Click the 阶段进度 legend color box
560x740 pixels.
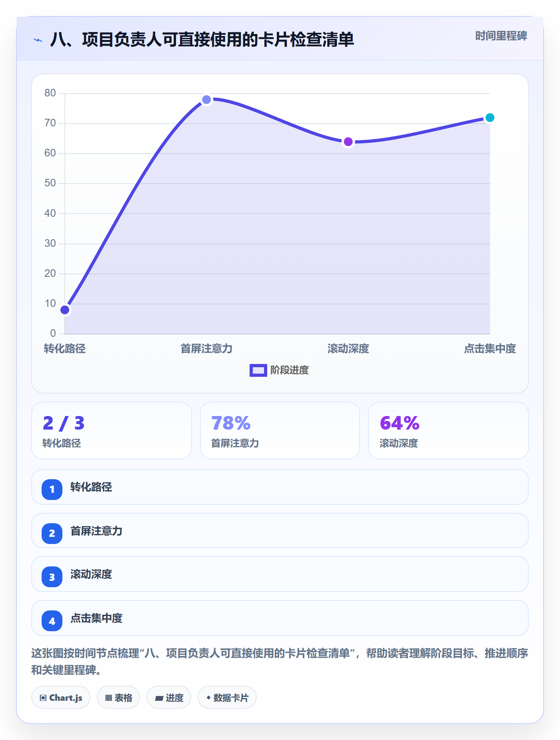point(258,370)
